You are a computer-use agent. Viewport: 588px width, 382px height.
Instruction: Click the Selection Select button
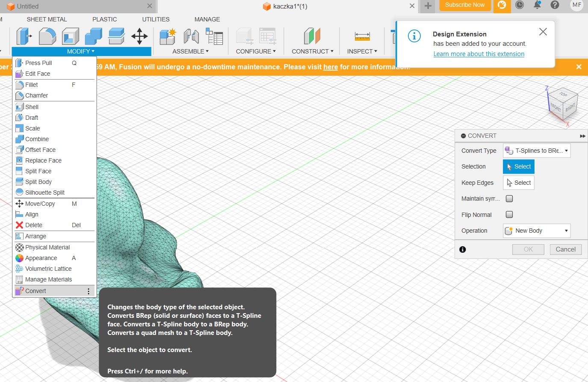click(519, 166)
